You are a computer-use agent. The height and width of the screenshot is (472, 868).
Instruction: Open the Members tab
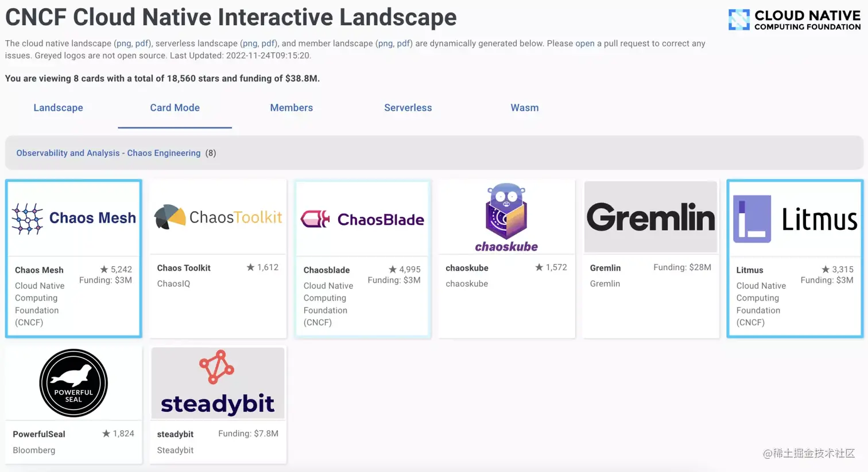click(x=291, y=108)
